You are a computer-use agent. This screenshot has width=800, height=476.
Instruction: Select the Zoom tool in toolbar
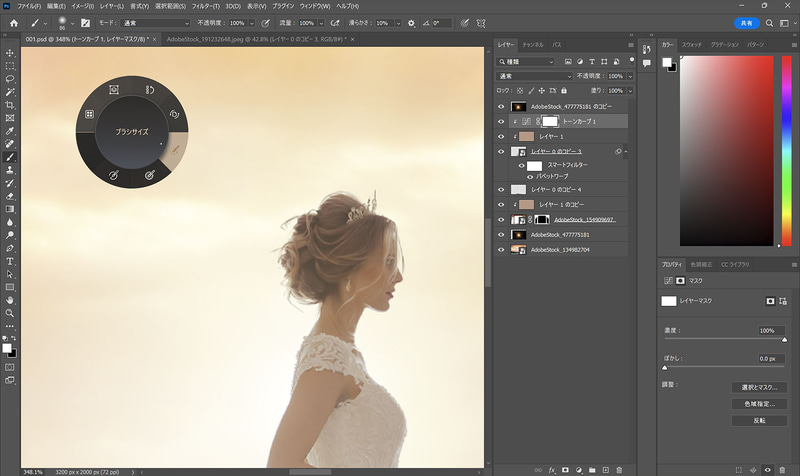10,313
